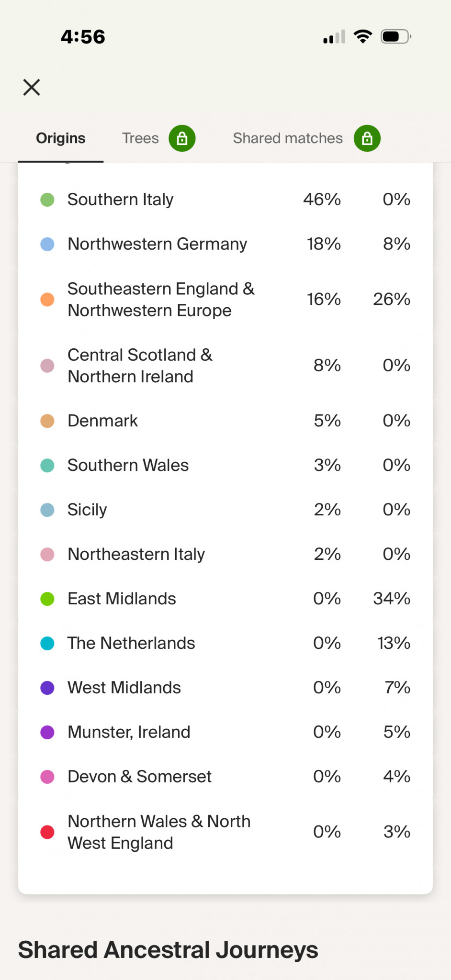Tap the lock icon beside Shared matches
The width and height of the screenshot is (451, 980).
click(x=367, y=138)
